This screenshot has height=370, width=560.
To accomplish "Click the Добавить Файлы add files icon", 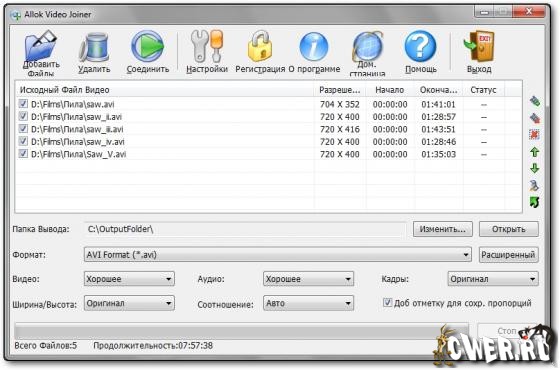I will (41, 46).
